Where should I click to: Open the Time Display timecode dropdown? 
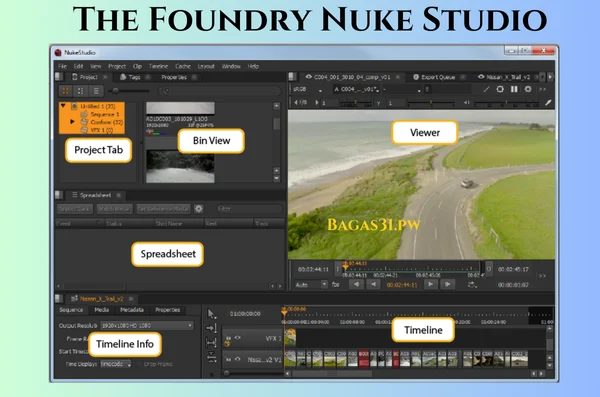point(116,364)
